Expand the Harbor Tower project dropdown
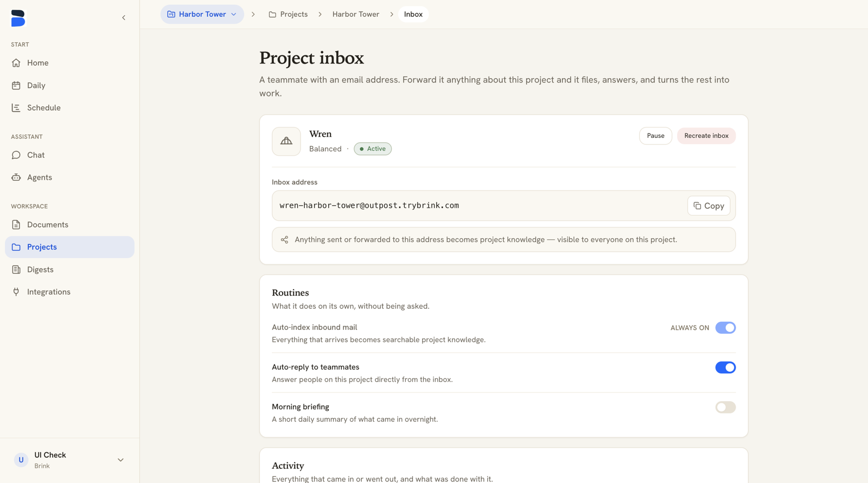868x483 pixels. [x=202, y=14]
